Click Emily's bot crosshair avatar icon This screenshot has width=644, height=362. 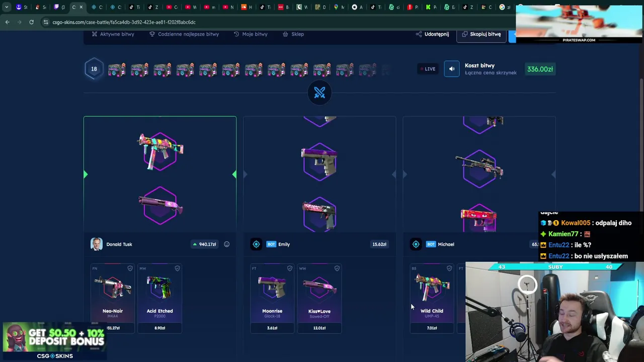256,244
